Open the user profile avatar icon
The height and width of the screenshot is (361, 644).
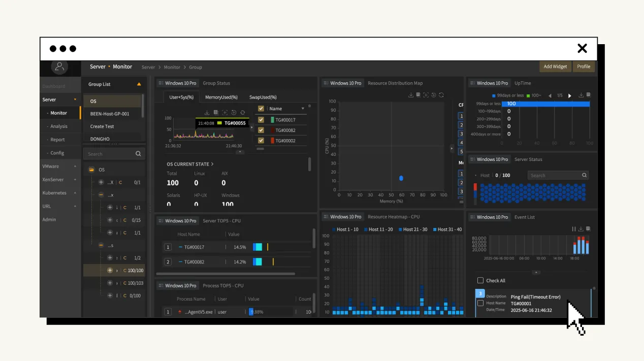pos(60,67)
